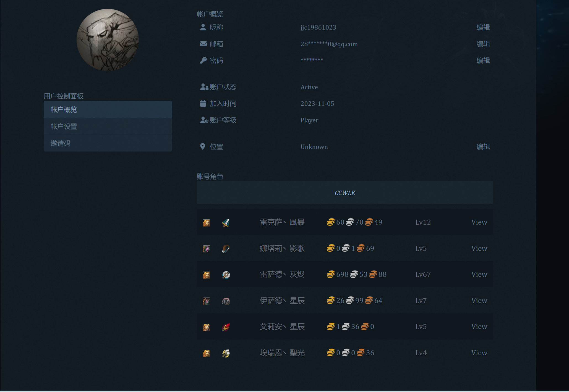Screen dimensions: 569x392
Task: Click the key icon next to 密码
Action: click(203, 60)
